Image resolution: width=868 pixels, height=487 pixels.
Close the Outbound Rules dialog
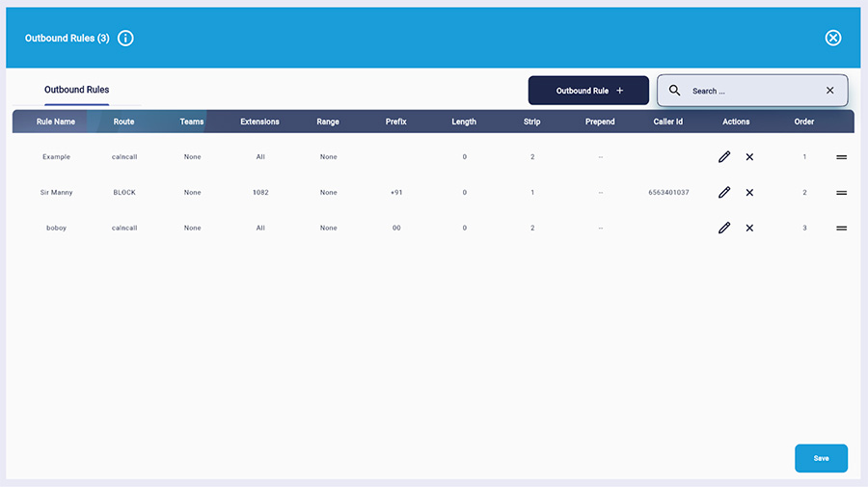pos(833,38)
